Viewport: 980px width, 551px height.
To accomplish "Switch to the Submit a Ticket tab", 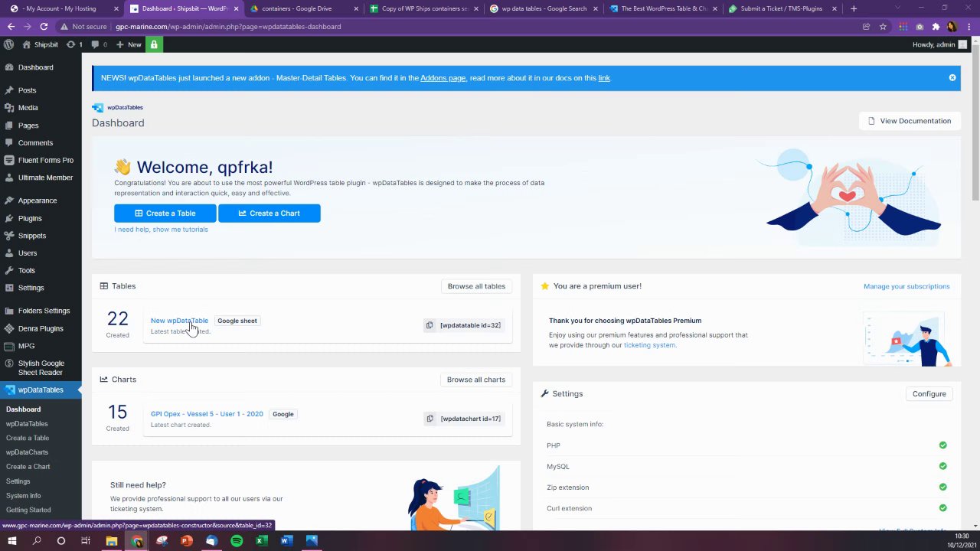I will 782,8.
